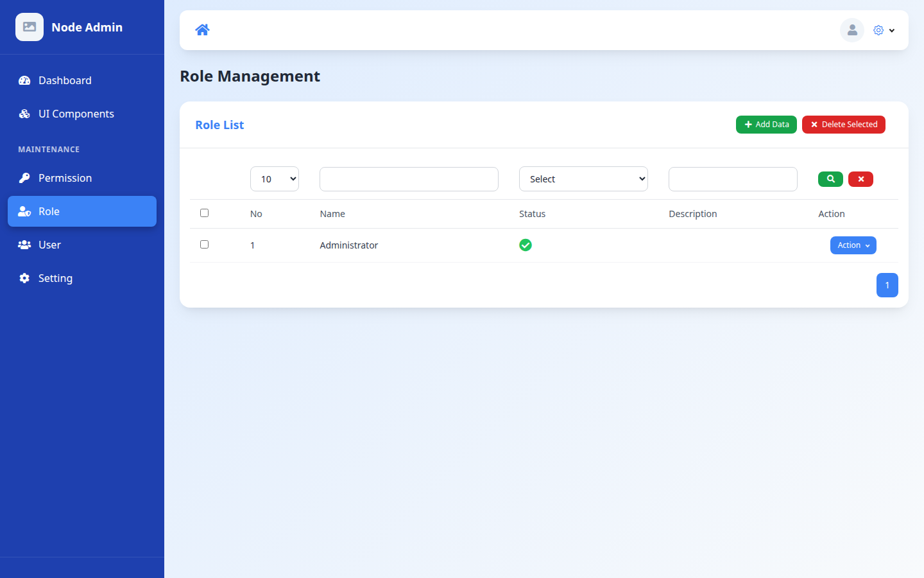Click the Permission key icon
This screenshot has width=924, height=578.
(x=24, y=178)
